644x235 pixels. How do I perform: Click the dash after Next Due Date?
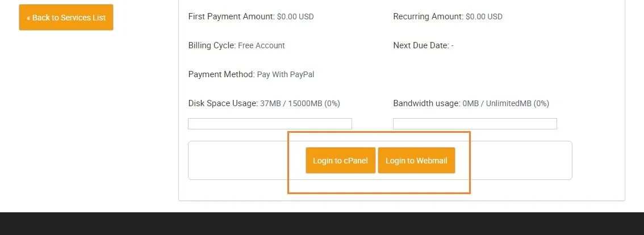[x=452, y=45]
